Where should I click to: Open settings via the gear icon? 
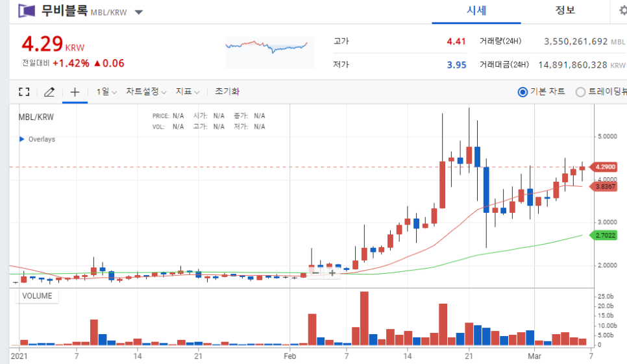coord(622,10)
